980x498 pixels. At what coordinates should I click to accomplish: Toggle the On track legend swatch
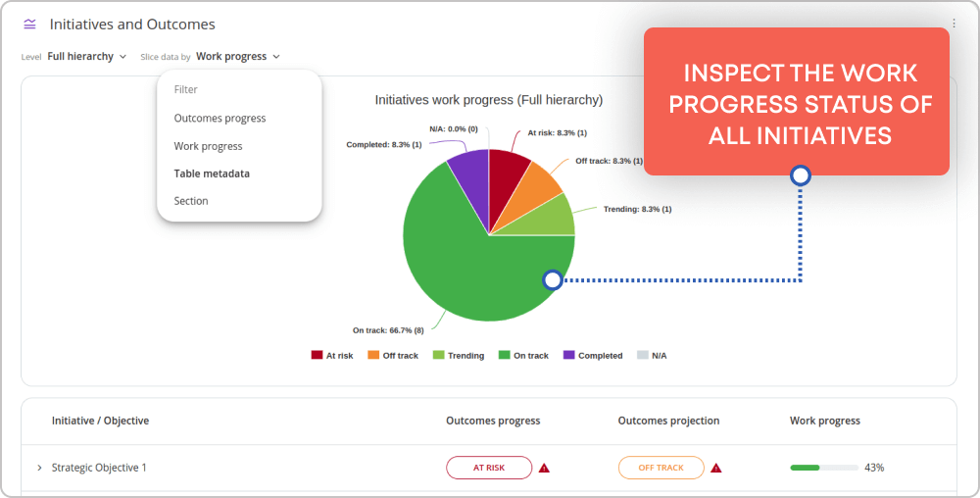pyautogui.click(x=505, y=355)
